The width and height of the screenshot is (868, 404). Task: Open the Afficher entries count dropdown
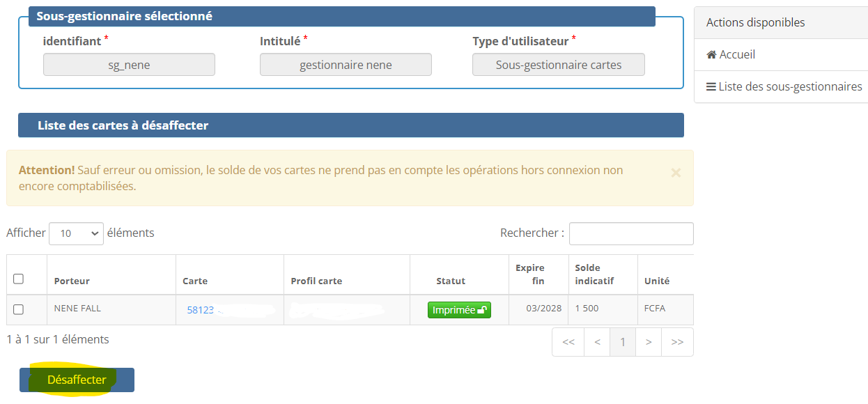pos(76,233)
